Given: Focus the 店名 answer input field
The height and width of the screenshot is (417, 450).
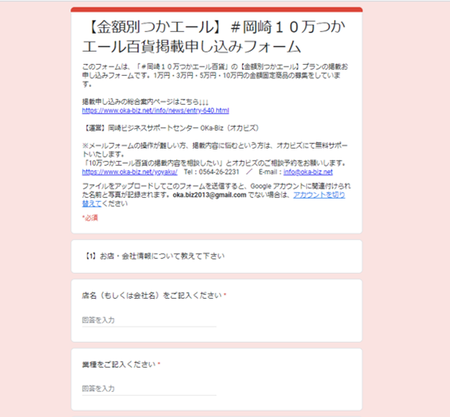Looking at the screenshot, I should (x=149, y=320).
